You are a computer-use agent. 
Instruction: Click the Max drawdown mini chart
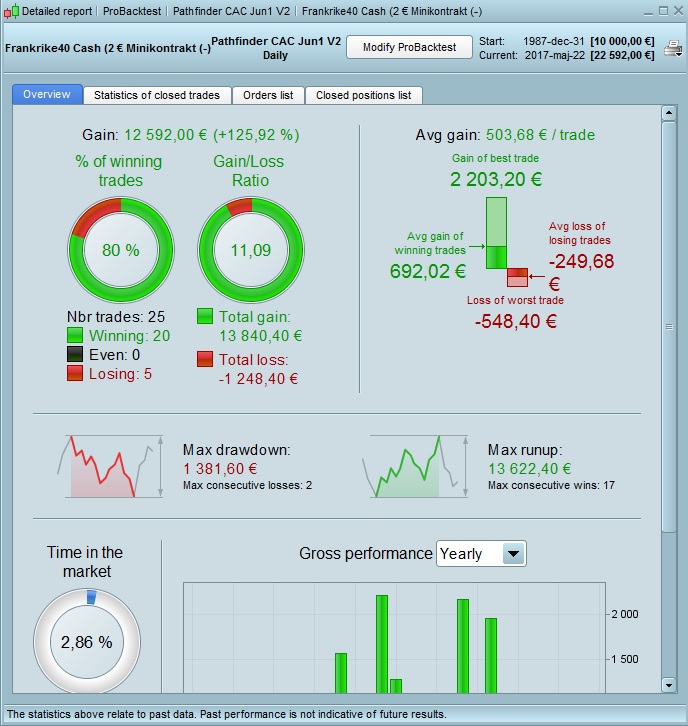point(111,466)
